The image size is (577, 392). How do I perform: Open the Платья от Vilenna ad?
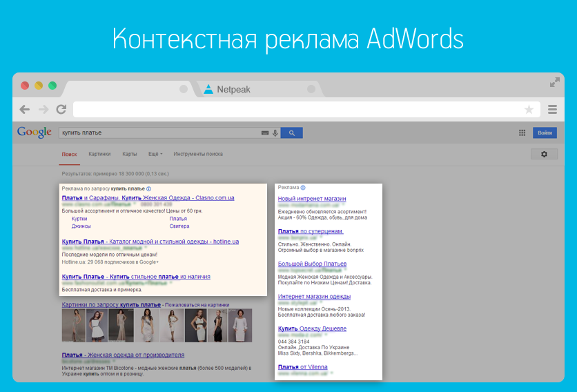[302, 367]
